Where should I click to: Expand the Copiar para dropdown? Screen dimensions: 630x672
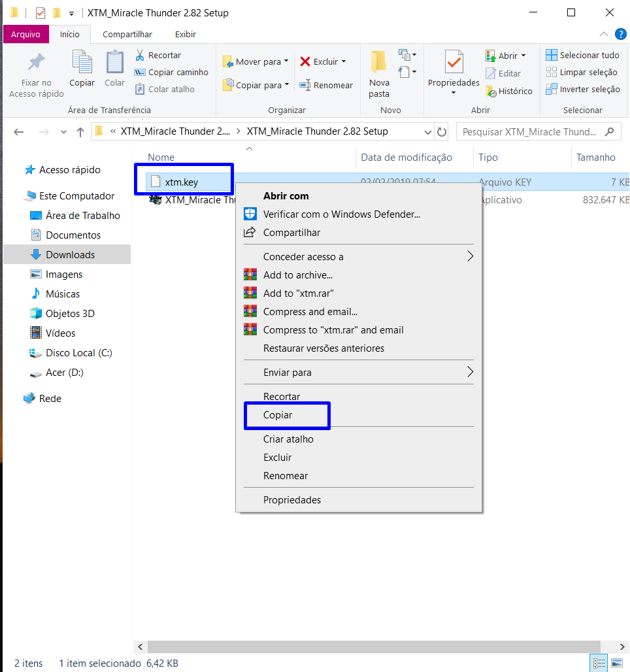(x=257, y=85)
